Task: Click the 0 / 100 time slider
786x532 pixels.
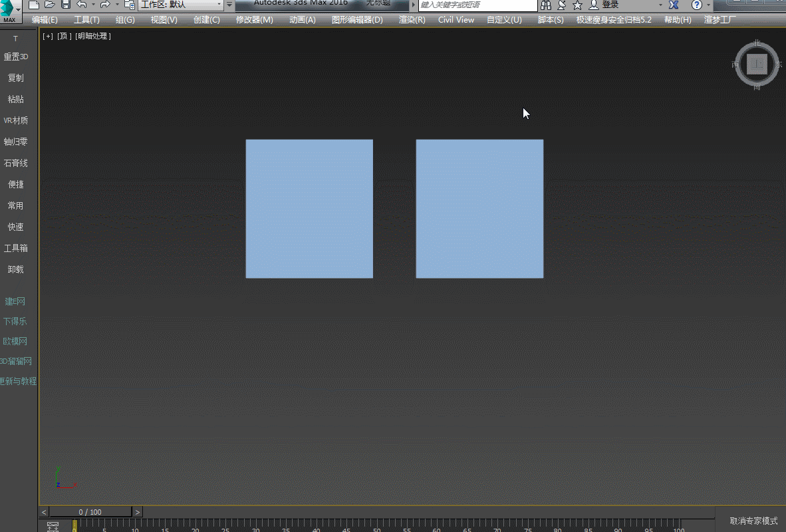Action: tap(90, 512)
